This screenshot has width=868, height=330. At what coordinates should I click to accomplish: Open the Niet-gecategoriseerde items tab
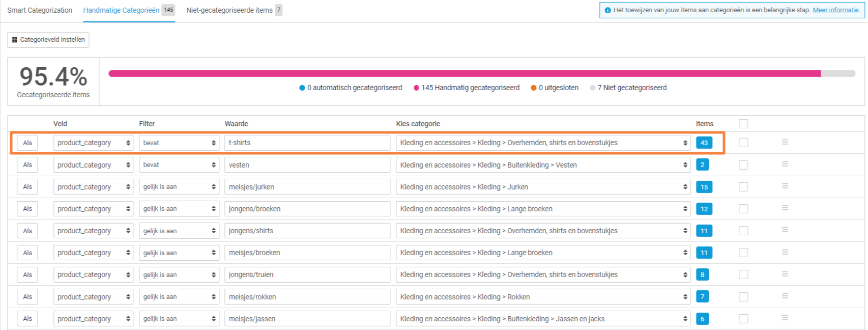pyautogui.click(x=229, y=10)
